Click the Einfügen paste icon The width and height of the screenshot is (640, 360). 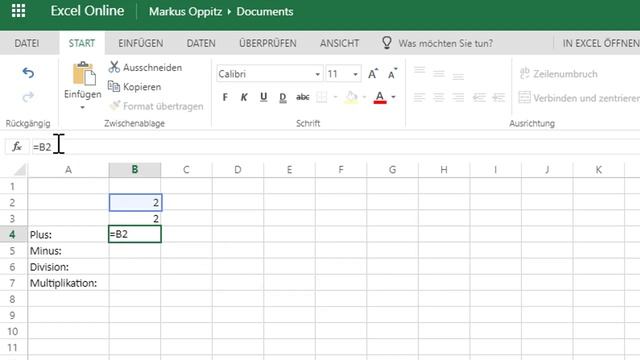pyautogui.click(x=84, y=74)
